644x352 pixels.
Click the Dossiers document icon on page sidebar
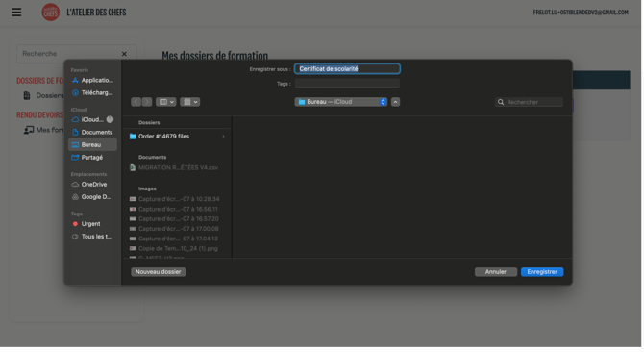click(27, 96)
